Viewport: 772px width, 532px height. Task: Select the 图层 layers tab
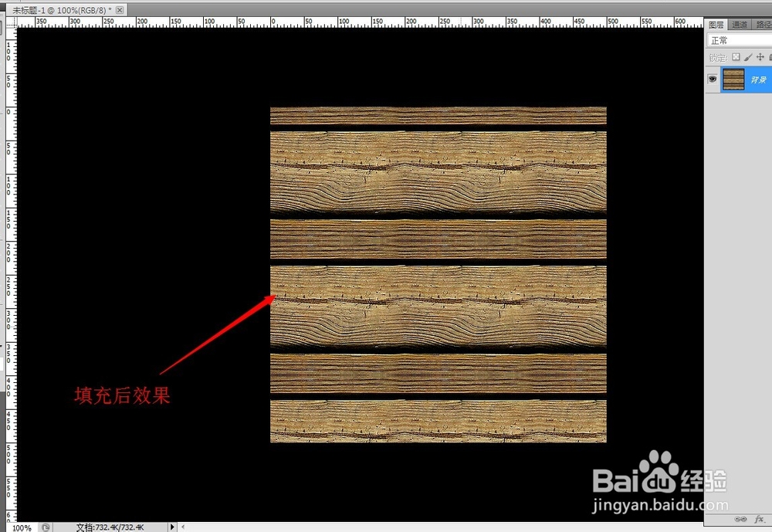pos(716,24)
